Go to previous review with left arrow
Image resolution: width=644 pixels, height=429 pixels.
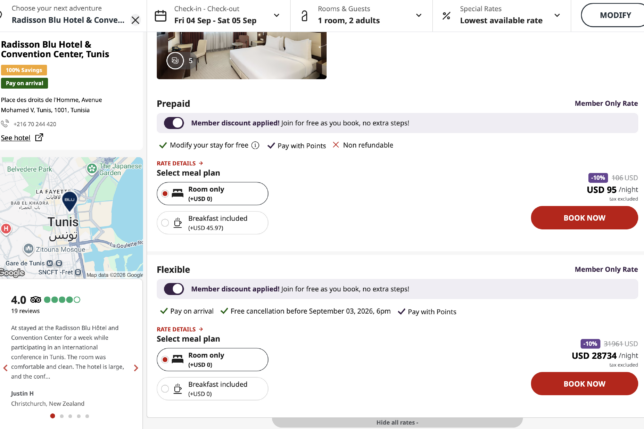[x=5, y=368]
